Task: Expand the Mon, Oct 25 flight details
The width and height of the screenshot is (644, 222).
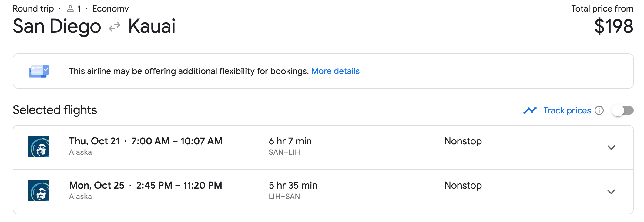Action: pos(611,192)
